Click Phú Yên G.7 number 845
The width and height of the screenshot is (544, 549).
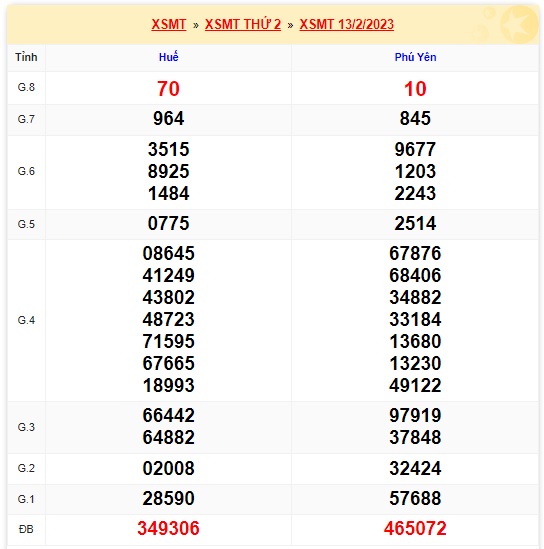(x=415, y=119)
